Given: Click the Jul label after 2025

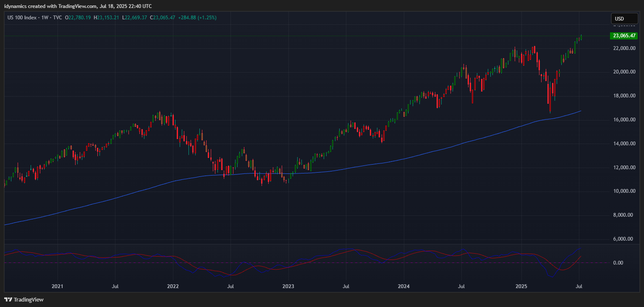Looking at the screenshot, I should [579, 287].
